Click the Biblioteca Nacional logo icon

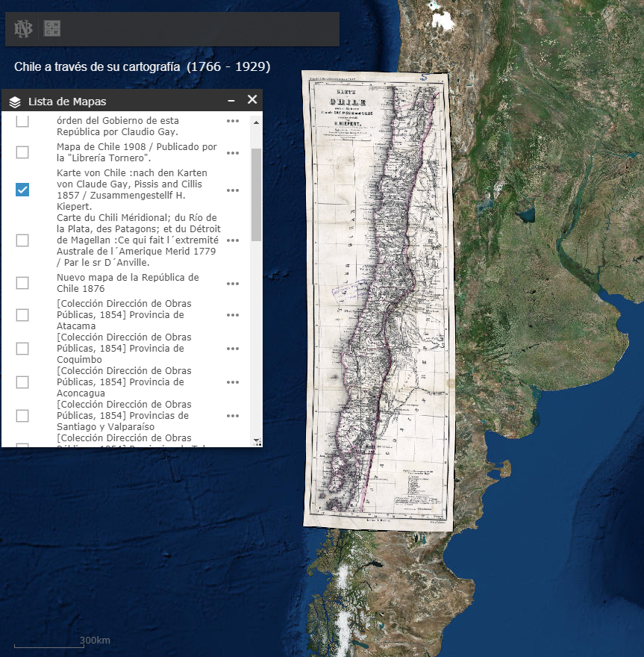(20, 29)
